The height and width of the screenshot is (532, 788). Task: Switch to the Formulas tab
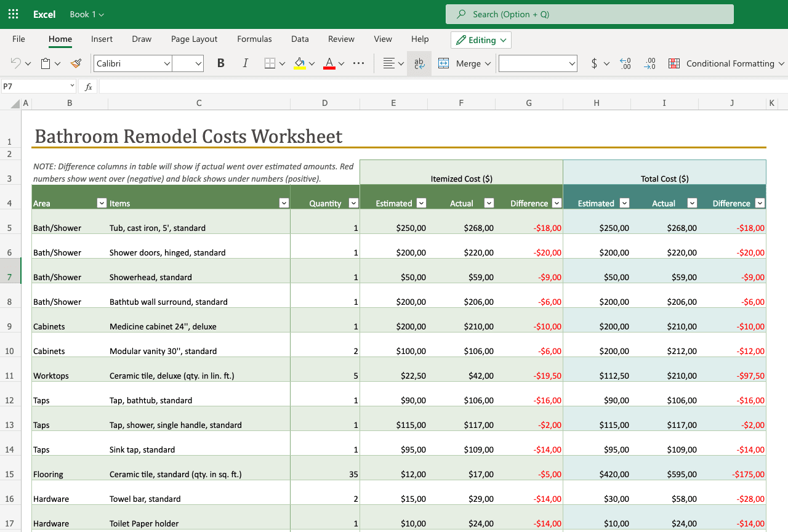pos(254,39)
